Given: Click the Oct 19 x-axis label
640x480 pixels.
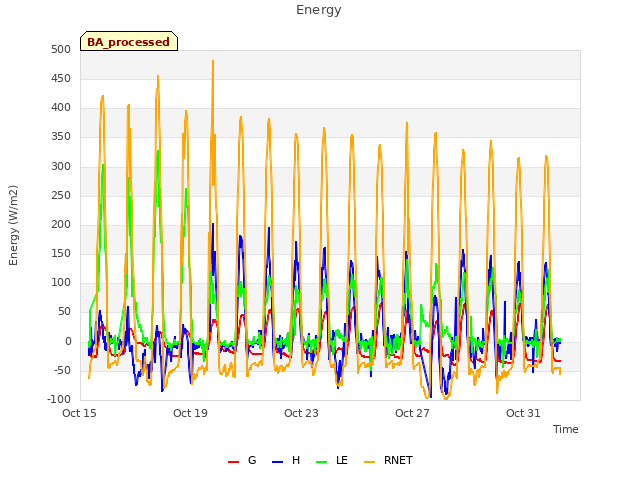Looking at the screenshot, I should tap(190, 413).
